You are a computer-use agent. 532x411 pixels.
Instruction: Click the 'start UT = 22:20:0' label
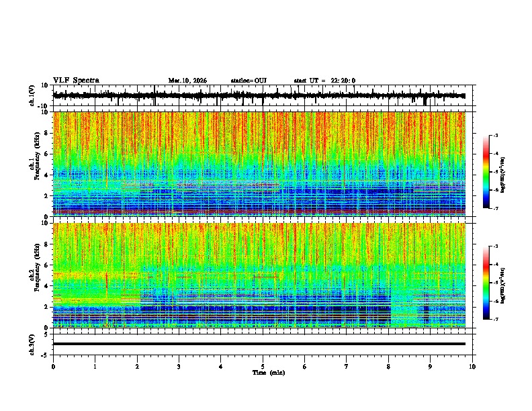pyautogui.click(x=324, y=81)
